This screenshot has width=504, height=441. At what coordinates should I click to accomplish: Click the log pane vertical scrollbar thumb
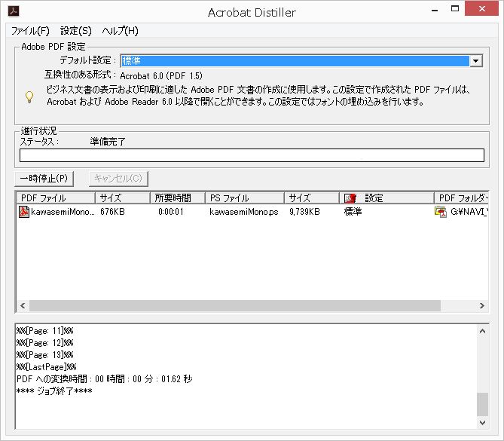pyautogui.click(x=482, y=404)
